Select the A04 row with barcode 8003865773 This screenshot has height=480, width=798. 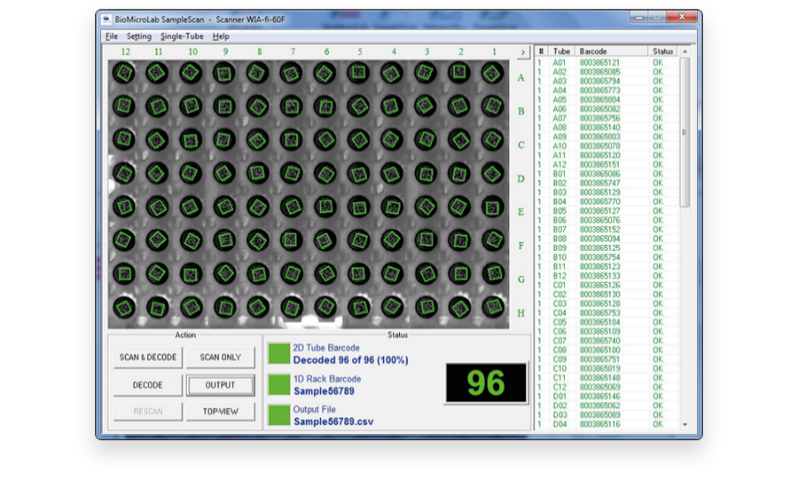[607, 90]
